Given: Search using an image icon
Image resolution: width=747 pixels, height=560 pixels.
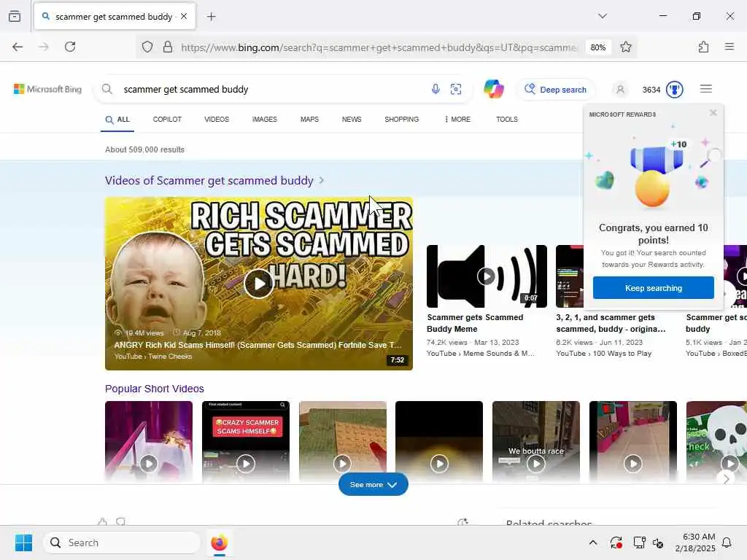Looking at the screenshot, I should click(456, 89).
